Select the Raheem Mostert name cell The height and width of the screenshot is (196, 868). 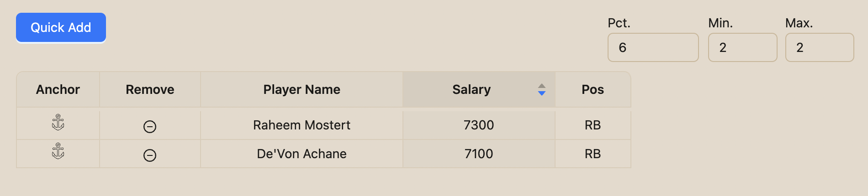[x=302, y=125]
